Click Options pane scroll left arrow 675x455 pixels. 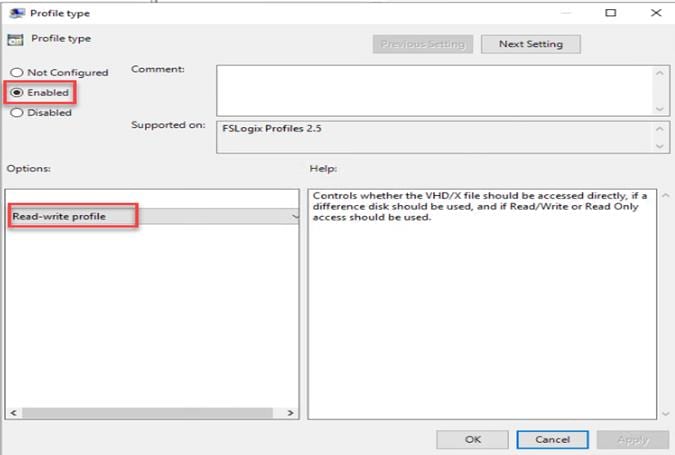[x=13, y=413]
